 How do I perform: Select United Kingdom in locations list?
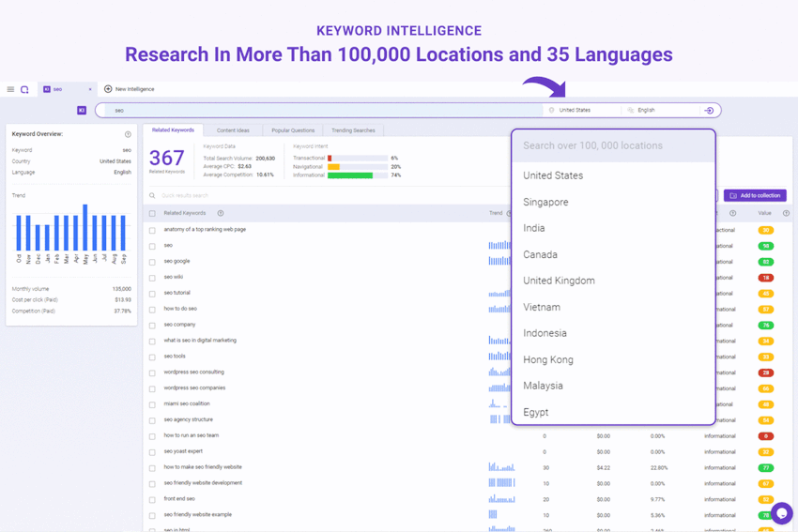[559, 281]
